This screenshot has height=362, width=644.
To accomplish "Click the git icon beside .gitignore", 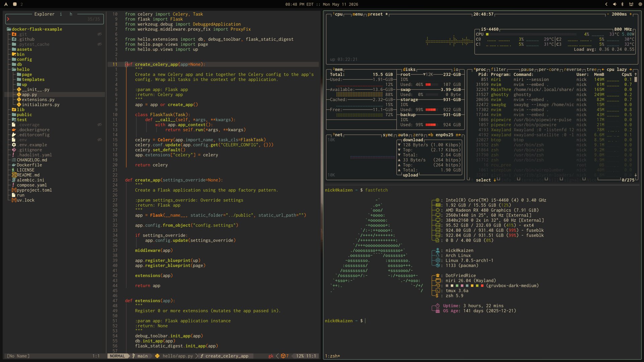I will point(14,150).
